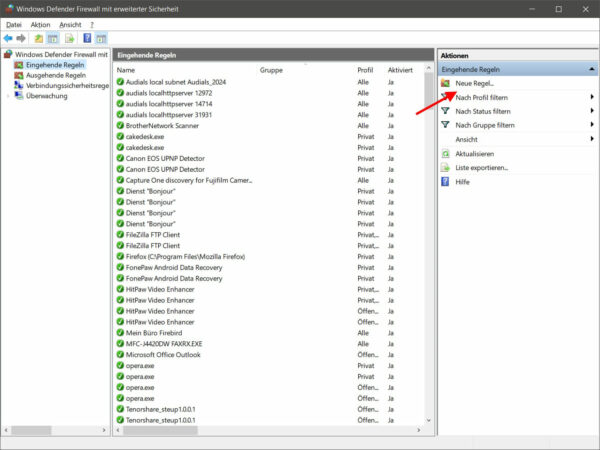Click the Windows Defender Firewall root node icon

tap(8, 54)
